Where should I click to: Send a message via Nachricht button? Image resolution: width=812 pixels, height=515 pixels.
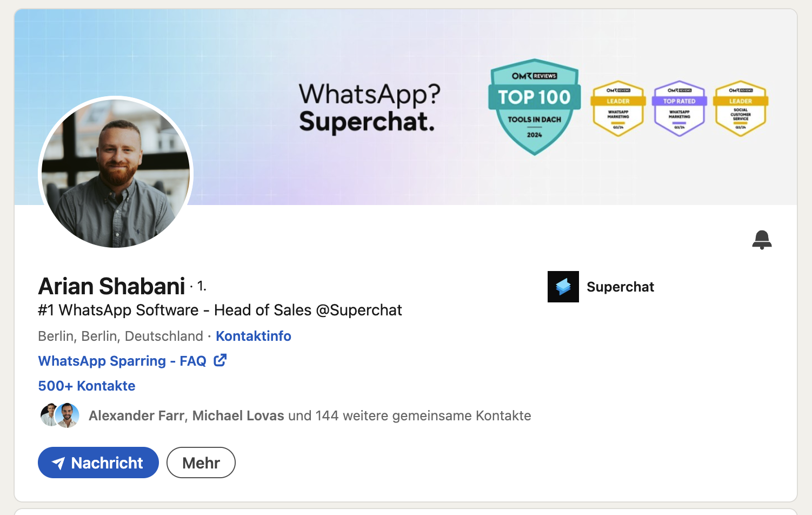pyautogui.click(x=98, y=463)
